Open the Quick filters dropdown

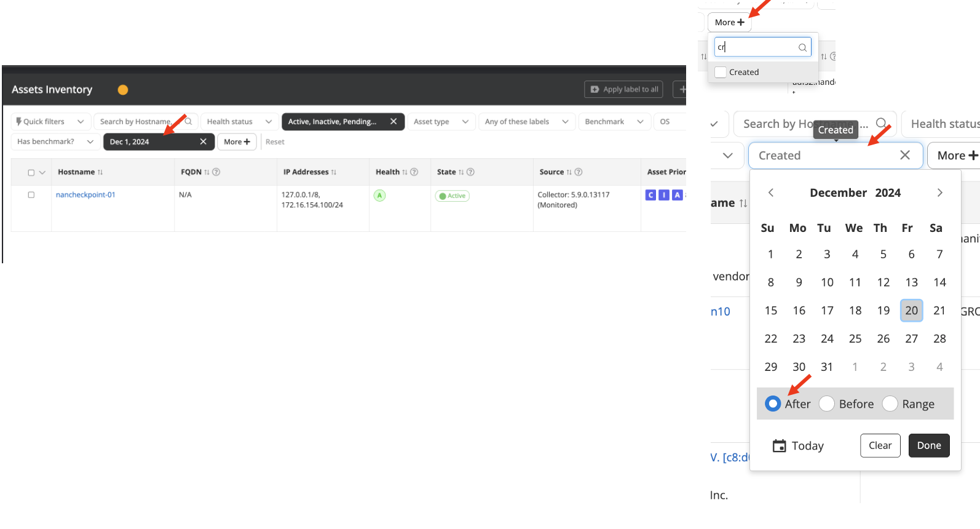(50, 122)
